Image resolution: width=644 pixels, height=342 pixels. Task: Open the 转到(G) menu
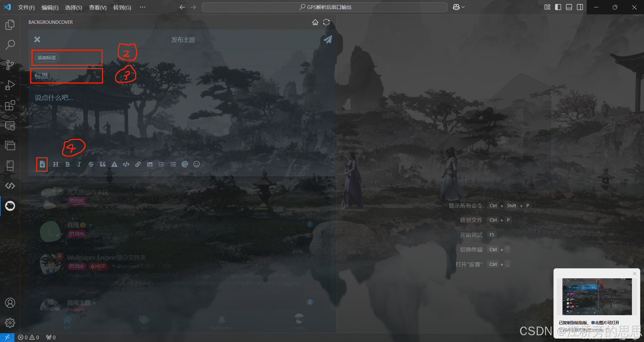pos(122,7)
